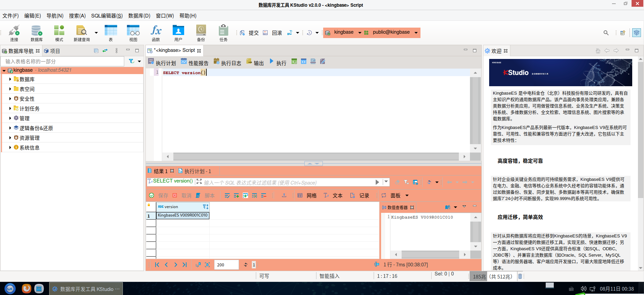The height and width of the screenshot is (295, 644).
Task: Open the SQL编辑器(S) menu
Action: [107, 16]
